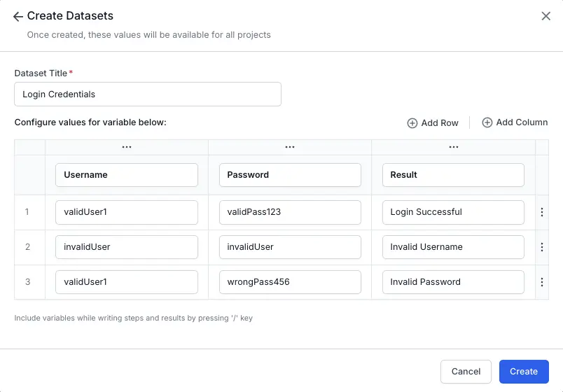Image resolution: width=563 pixels, height=392 pixels.
Task: Click the Result column header field
Action: [x=453, y=175]
